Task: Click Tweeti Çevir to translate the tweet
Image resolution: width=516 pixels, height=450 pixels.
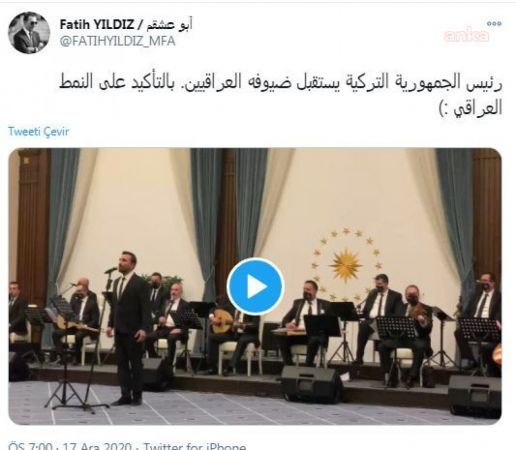Action: coord(39,131)
